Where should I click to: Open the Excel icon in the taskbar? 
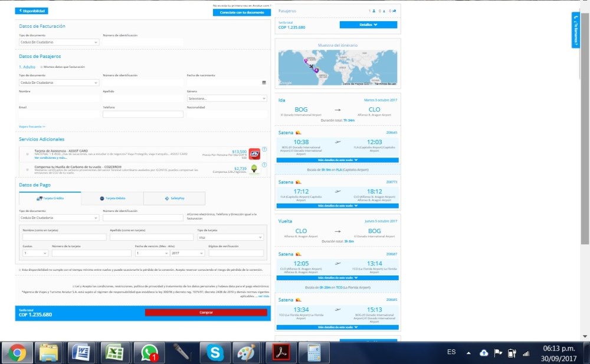point(114,352)
